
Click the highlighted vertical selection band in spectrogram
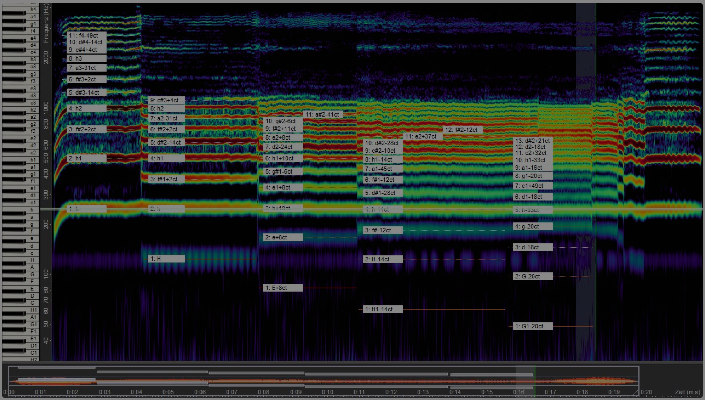click(586, 200)
